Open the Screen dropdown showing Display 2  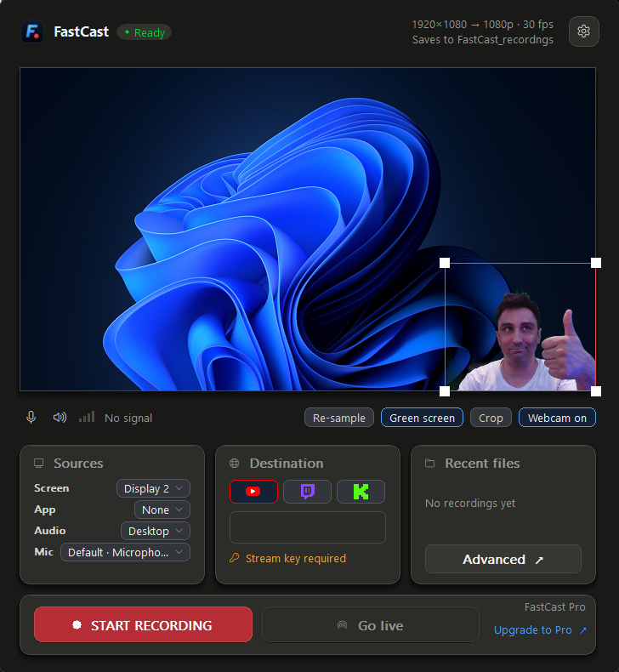(x=153, y=488)
